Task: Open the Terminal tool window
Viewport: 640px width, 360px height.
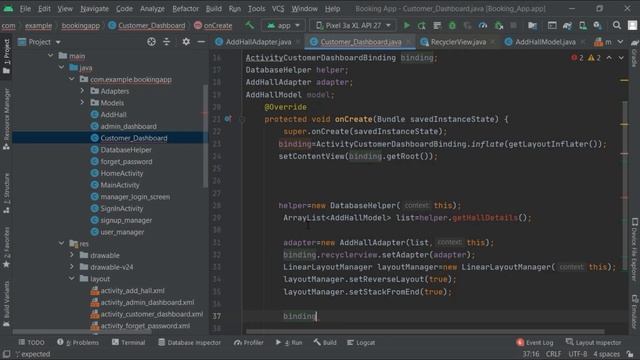Action: pos(129,342)
